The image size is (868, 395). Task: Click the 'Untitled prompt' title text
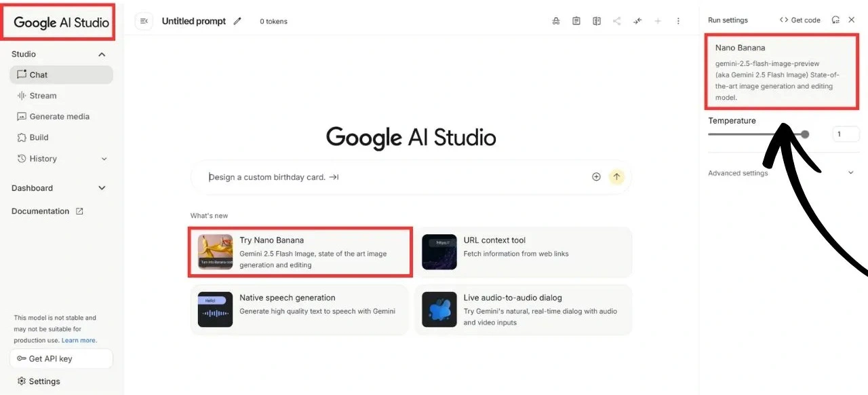click(194, 21)
